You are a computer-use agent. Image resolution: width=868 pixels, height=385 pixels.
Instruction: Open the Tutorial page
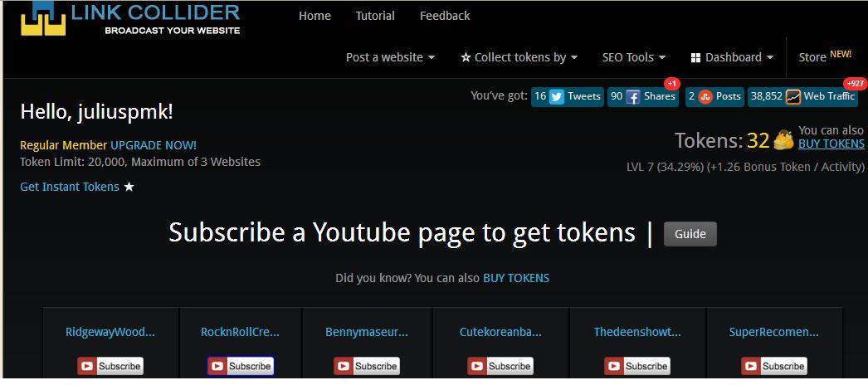click(375, 16)
